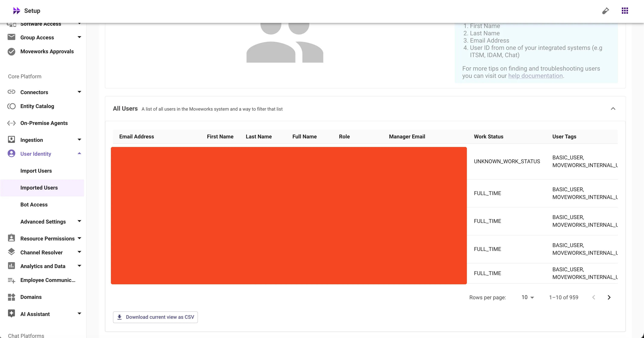Download current view as CSV

coord(155,317)
